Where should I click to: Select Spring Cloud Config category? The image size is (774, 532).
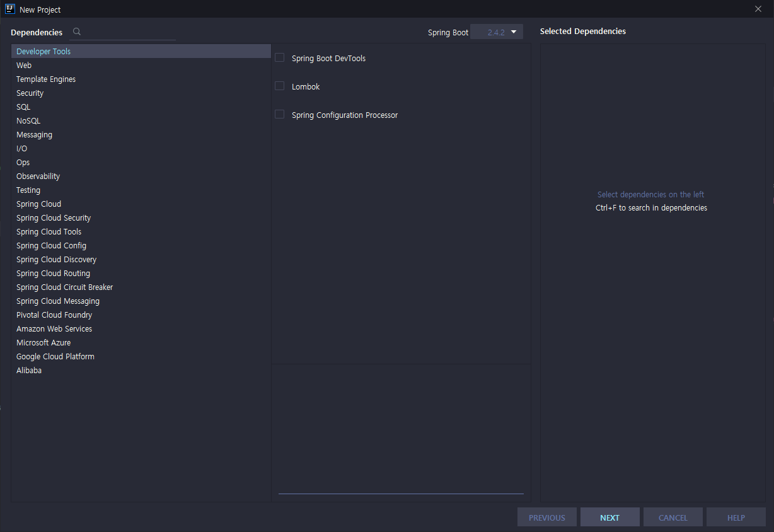(141, 246)
